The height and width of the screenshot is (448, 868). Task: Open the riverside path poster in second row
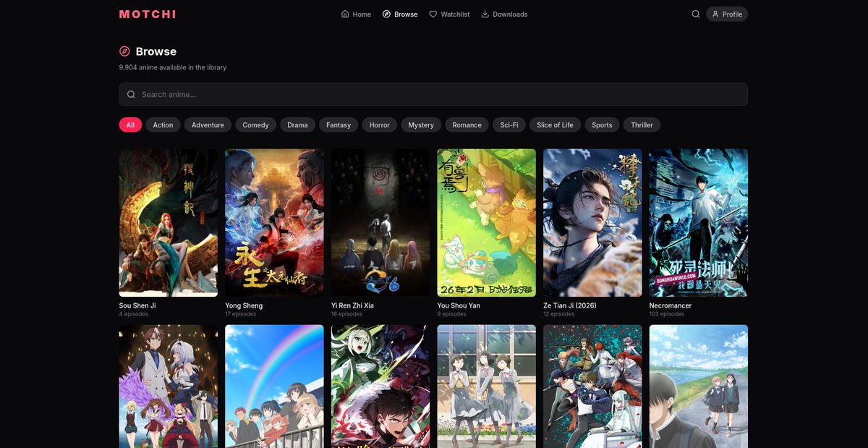point(699,386)
